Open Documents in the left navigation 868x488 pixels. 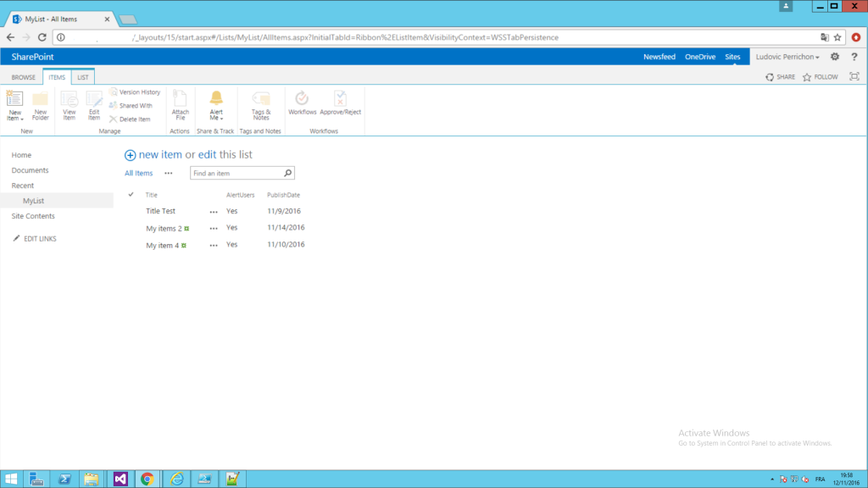30,170
